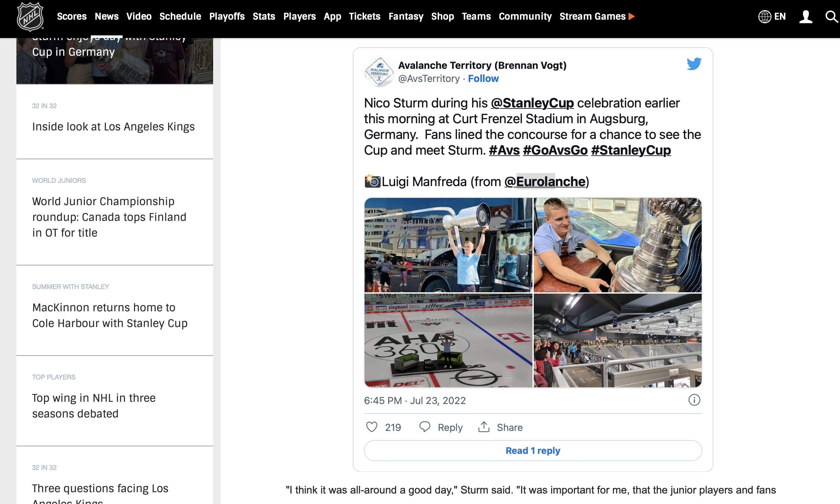Image resolution: width=840 pixels, height=504 pixels.
Task: Open the tweet info circle icon
Action: [694, 400]
